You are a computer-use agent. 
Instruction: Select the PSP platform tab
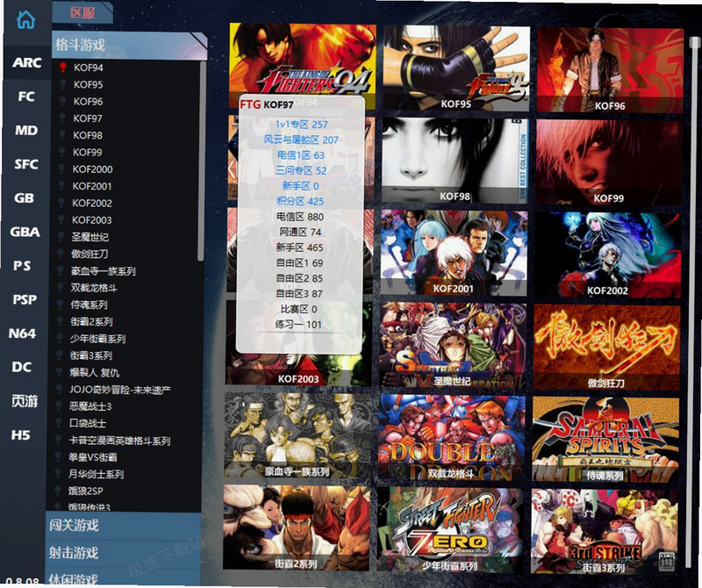[25, 299]
